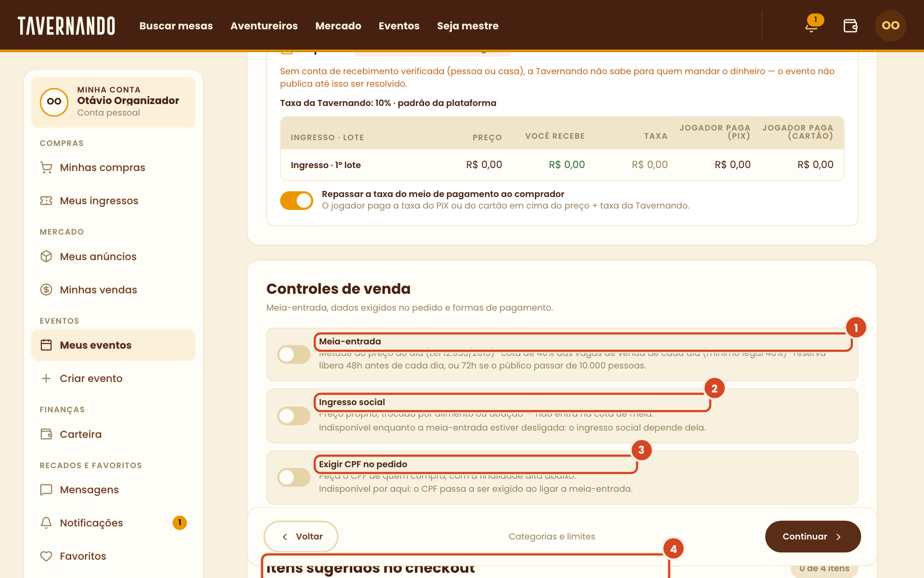
Task: Toggle Exigir CPF no pedido switch
Action: point(294,477)
